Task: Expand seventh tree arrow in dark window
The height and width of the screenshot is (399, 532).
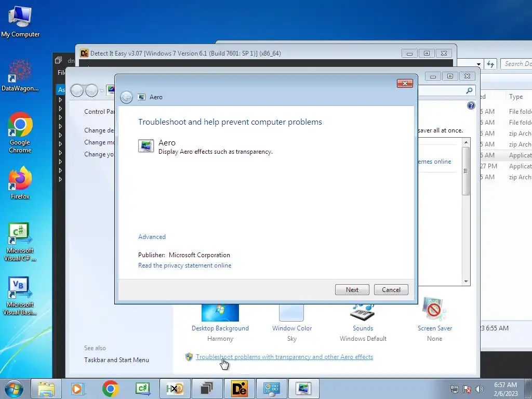Action: click(x=60, y=153)
